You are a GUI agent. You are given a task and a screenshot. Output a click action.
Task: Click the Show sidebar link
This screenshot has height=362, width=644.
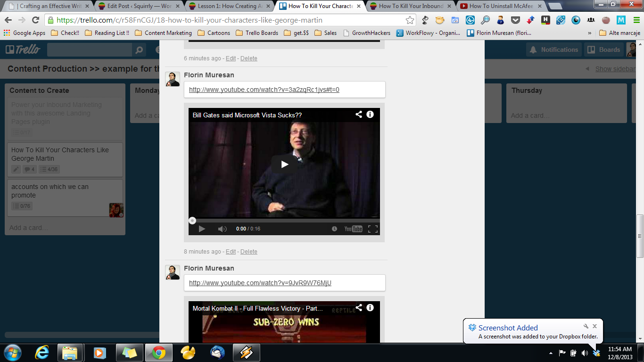click(615, 69)
